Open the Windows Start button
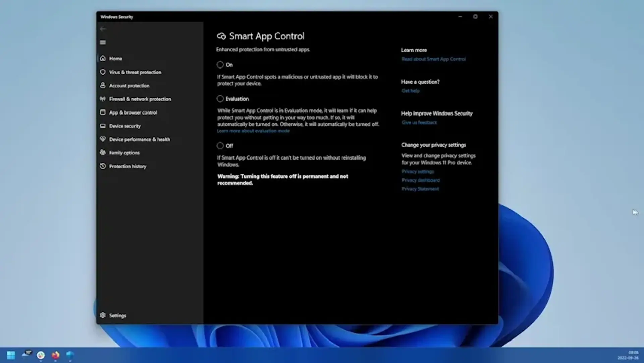The width and height of the screenshot is (644, 363). pyautogui.click(x=11, y=355)
